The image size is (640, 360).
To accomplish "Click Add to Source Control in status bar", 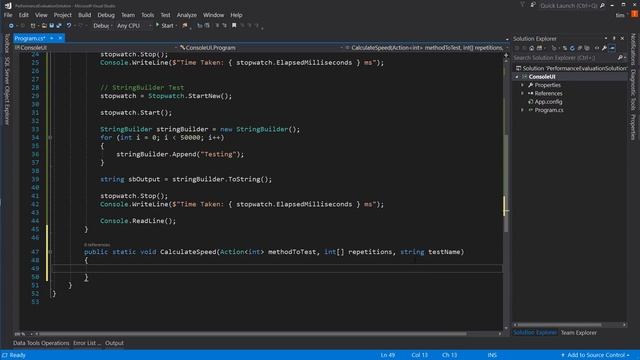I will coord(596,355).
